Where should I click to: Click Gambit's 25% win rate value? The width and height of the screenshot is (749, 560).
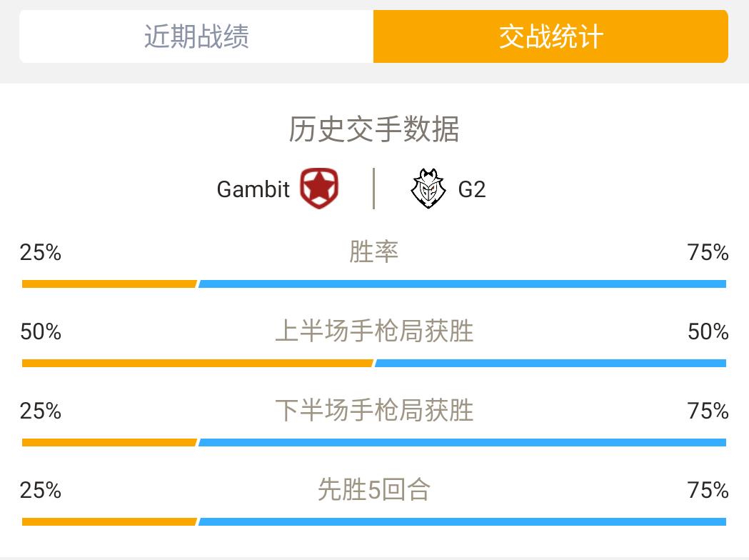point(41,252)
